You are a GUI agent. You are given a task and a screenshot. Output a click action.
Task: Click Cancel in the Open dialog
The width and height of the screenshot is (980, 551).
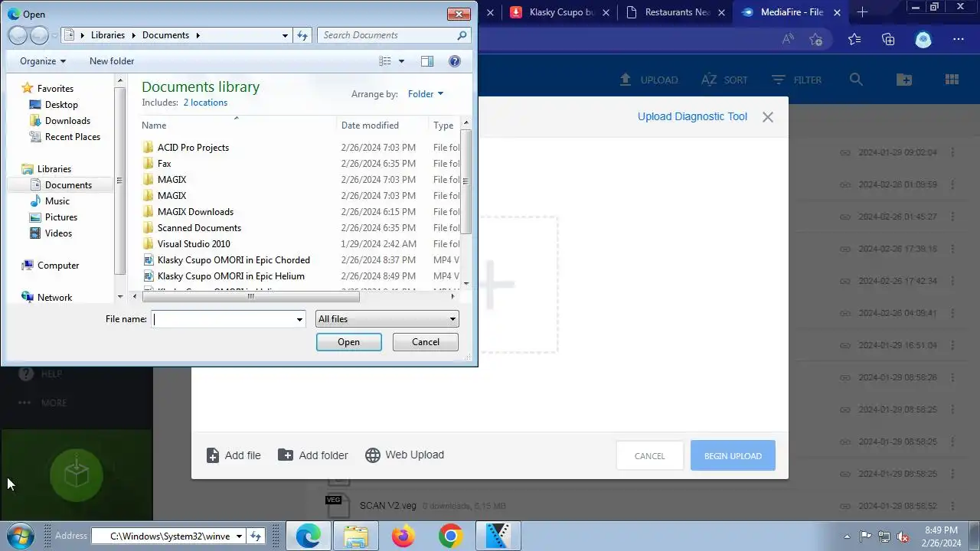click(x=426, y=342)
